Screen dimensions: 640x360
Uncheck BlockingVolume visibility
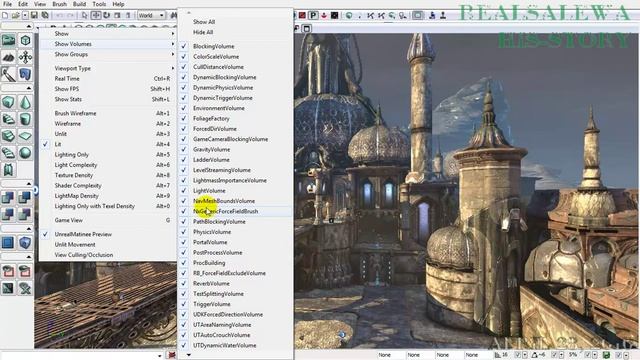[x=183, y=46]
